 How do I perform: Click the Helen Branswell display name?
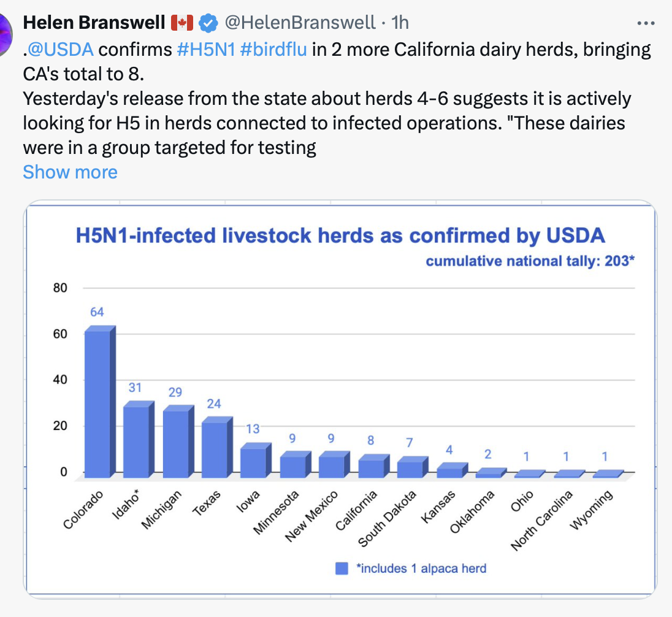[x=94, y=23]
